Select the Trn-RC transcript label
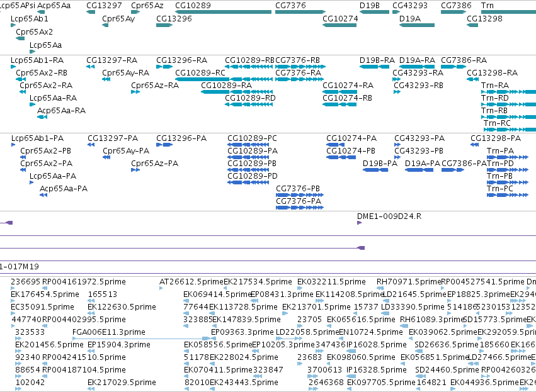Screen dimensions: 536x392 point(497,123)
